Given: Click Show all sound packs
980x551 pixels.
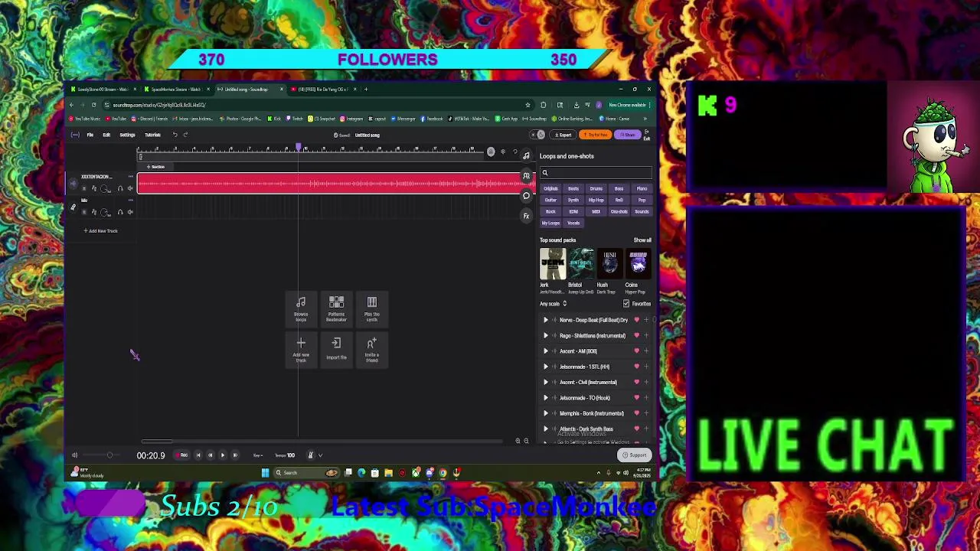Looking at the screenshot, I should [642, 240].
